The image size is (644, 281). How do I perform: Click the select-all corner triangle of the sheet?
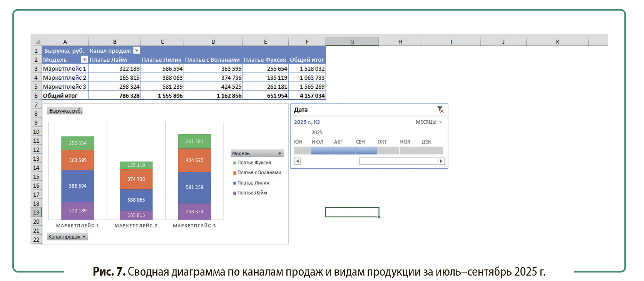37,42
